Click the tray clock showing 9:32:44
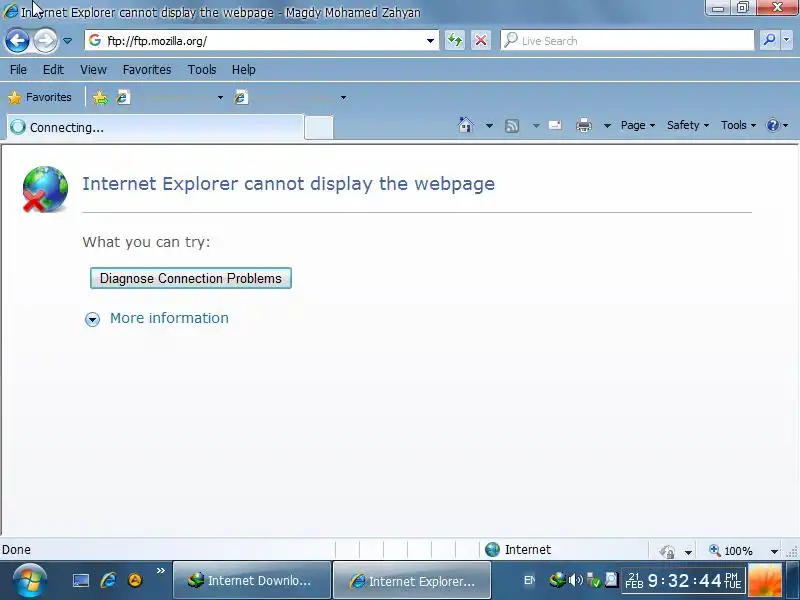 (683, 581)
